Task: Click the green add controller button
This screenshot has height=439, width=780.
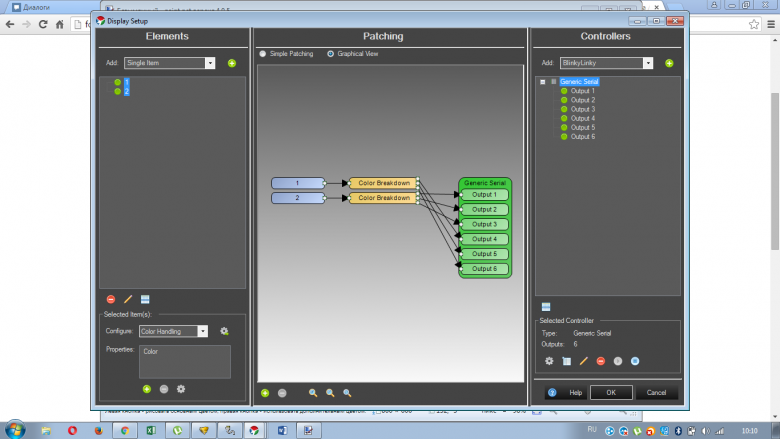Action: [669, 63]
